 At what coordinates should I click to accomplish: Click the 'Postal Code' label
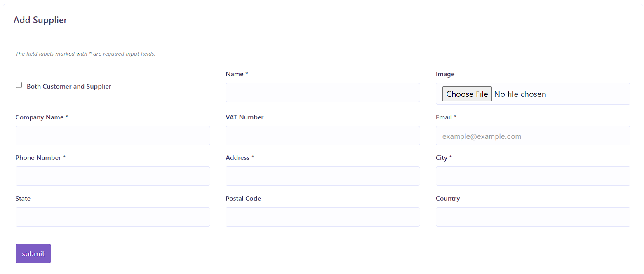[x=243, y=199]
